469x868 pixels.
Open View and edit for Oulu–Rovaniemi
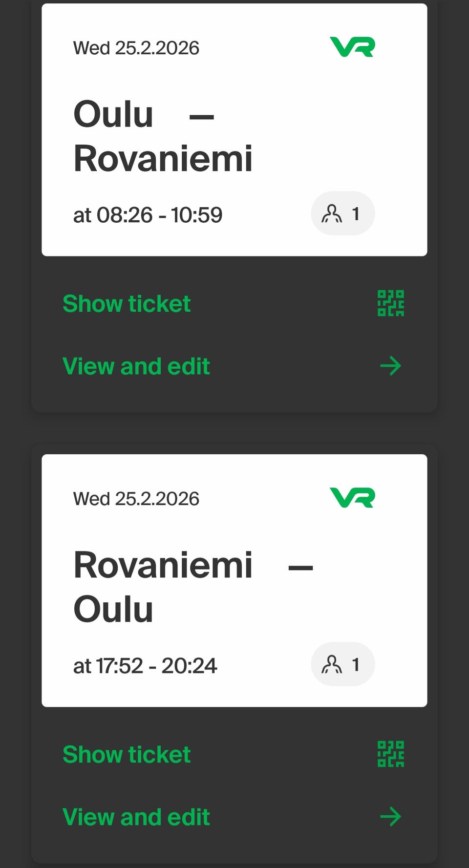click(x=136, y=366)
